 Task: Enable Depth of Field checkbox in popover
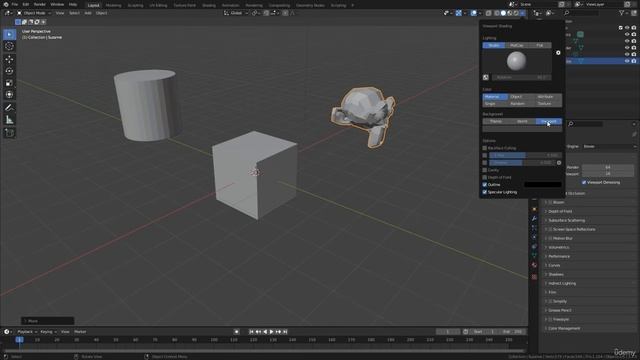pyautogui.click(x=485, y=178)
